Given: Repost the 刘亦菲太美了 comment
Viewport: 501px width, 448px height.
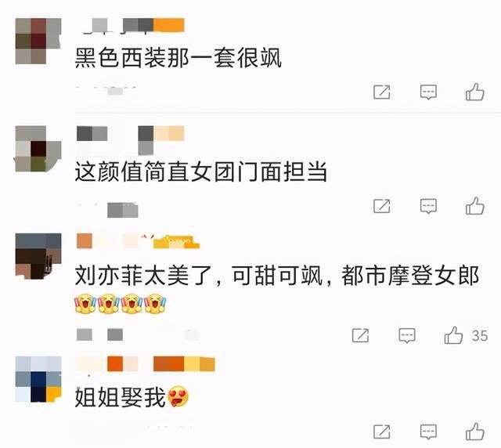Looking at the screenshot, I should [360, 335].
